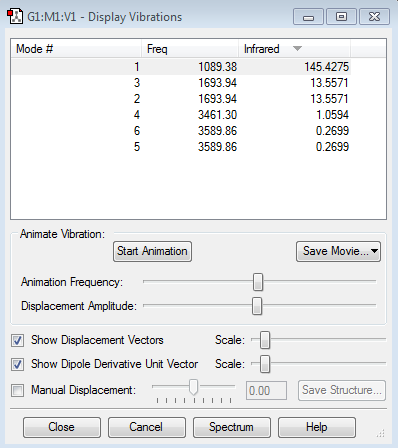Click the Animation Frequency slider handle
Image resolution: width=398 pixels, height=448 pixels.
[258, 282]
